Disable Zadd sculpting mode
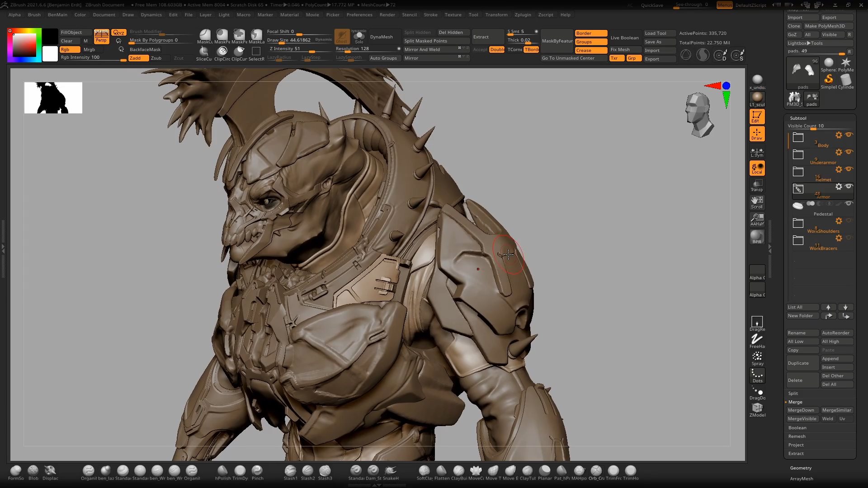The width and height of the screenshot is (868, 488). click(x=138, y=58)
